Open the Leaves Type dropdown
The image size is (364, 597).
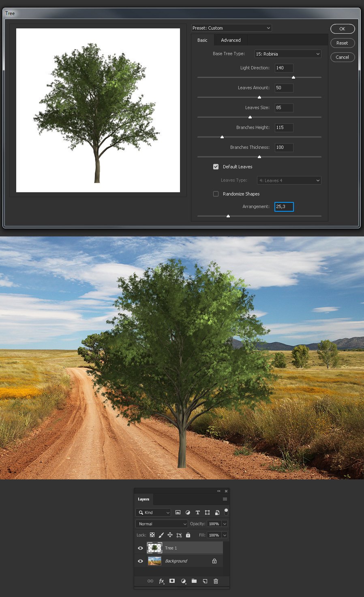pyautogui.click(x=289, y=180)
